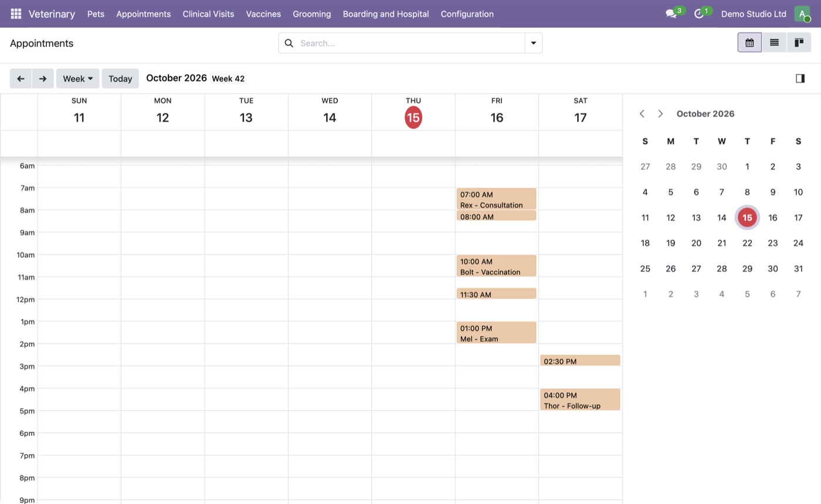Image resolution: width=821 pixels, height=504 pixels.
Task: Open the 11:30 AM appointment
Action: [497, 294]
